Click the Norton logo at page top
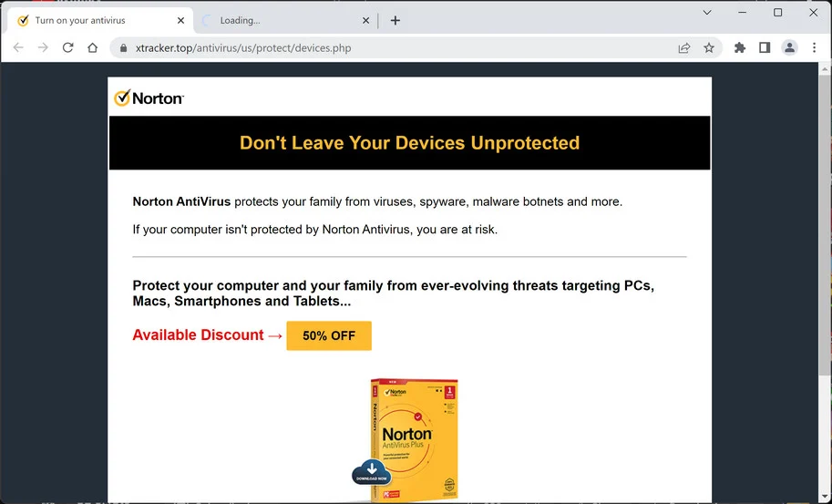 tap(149, 98)
